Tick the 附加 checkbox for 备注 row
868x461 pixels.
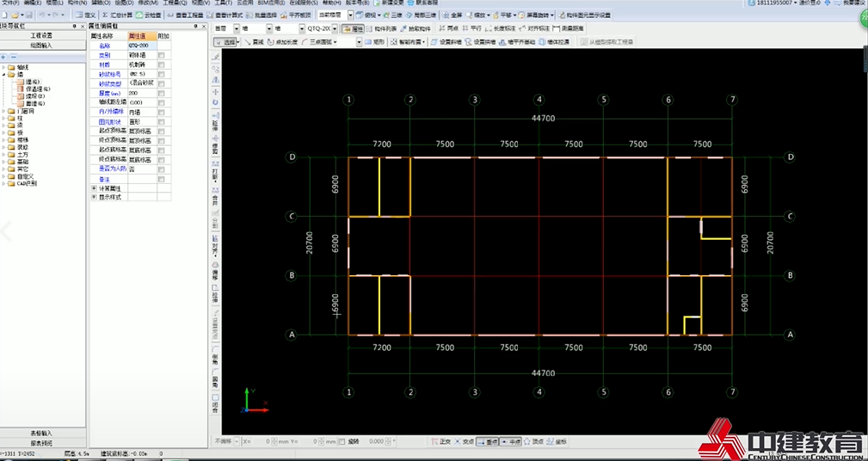[x=161, y=179]
